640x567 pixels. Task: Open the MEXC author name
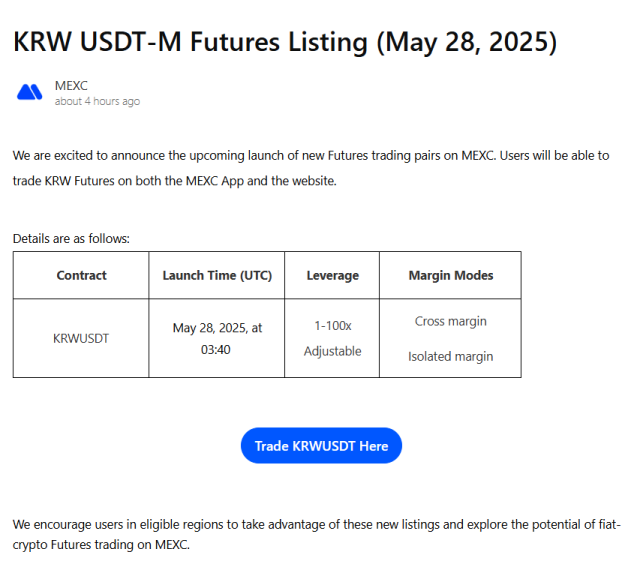point(71,86)
